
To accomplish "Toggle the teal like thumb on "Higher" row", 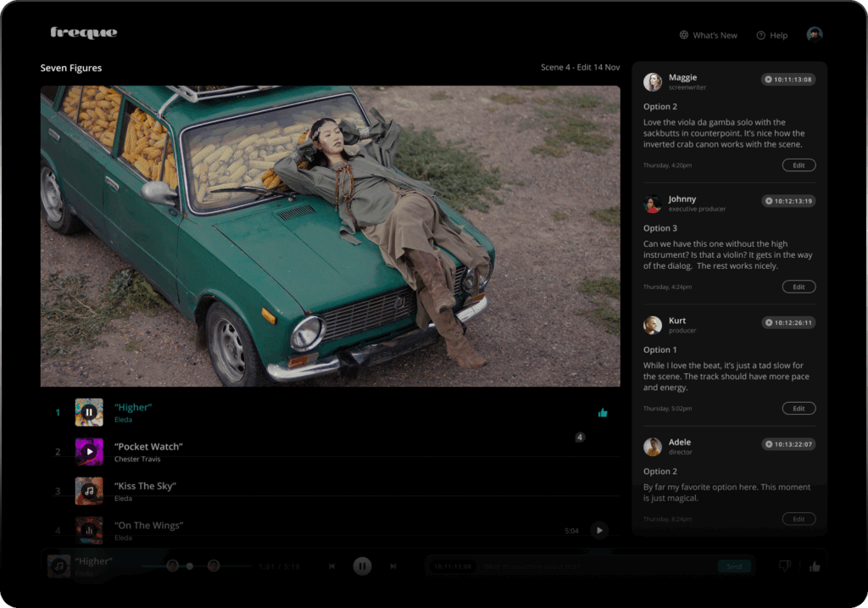I will [603, 413].
